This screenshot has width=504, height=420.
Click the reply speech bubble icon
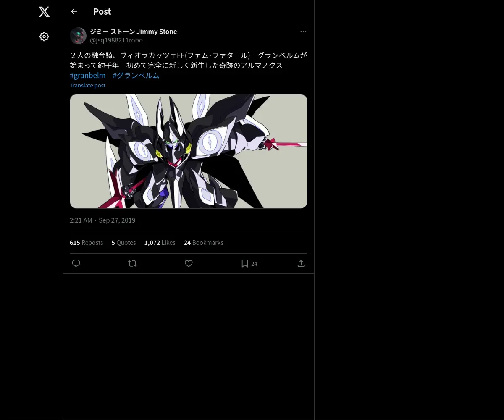point(76,263)
